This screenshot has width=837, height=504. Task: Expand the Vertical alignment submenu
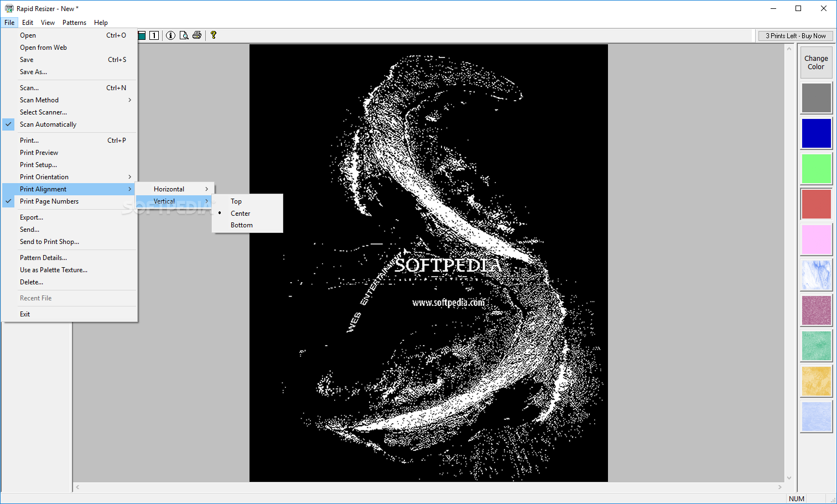coord(175,201)
